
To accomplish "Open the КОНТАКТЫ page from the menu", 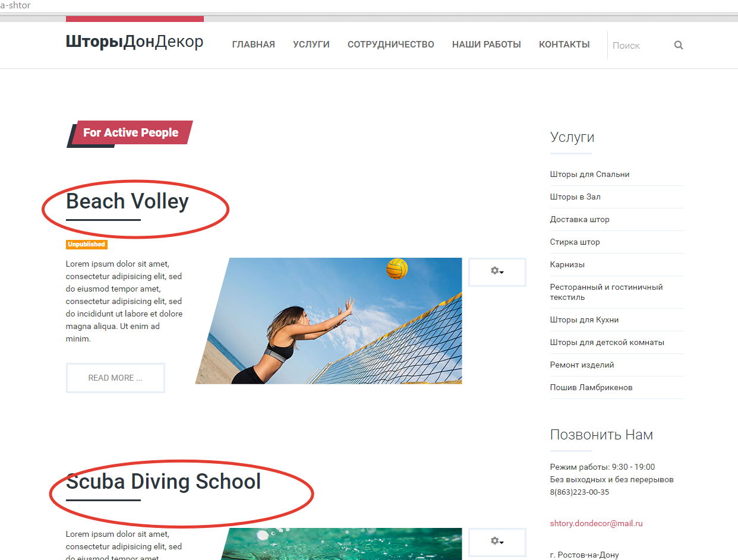I will (x=564, y=45).
